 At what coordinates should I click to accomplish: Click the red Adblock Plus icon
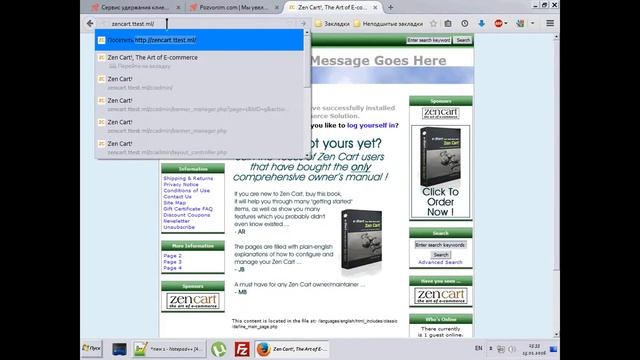tap(498, 24)
